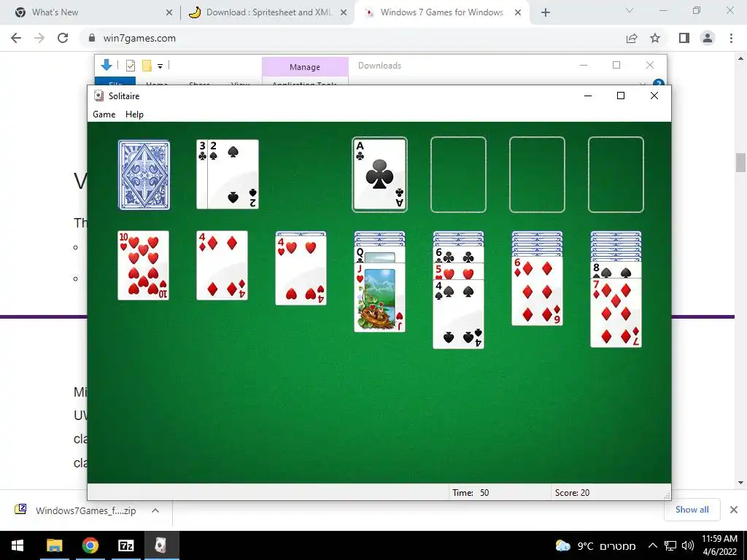This screenshot has width=747, height=560.
Task: Open Chrome profile menu
Action: tap(708, 38)
